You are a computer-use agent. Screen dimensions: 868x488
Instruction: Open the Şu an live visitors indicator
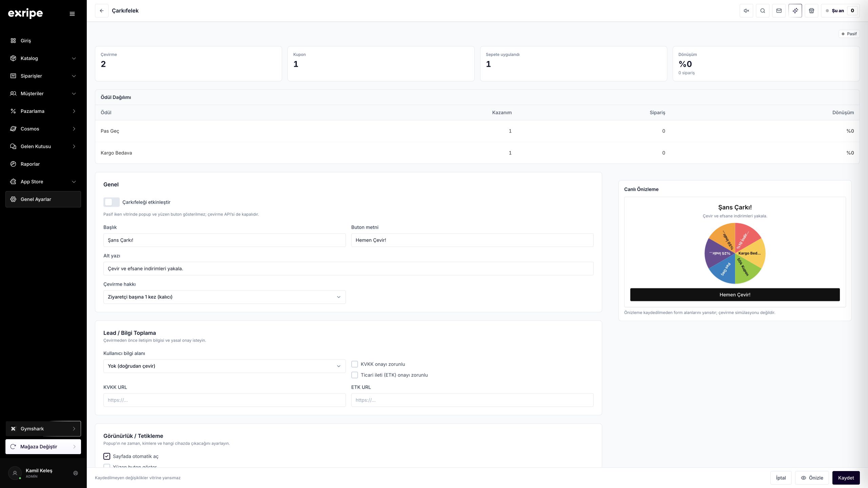click(x=840, y=11)
